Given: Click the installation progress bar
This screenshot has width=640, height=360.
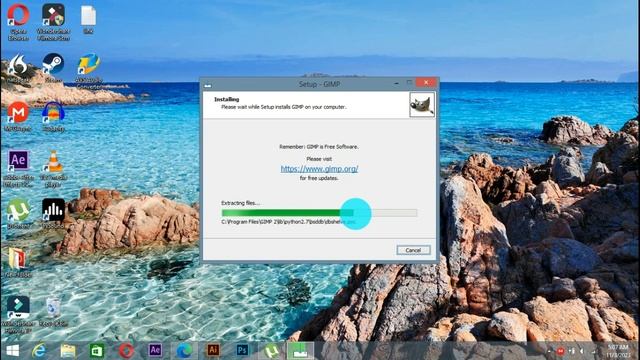Looking at the screenshot, I should (x=319, y=213).
